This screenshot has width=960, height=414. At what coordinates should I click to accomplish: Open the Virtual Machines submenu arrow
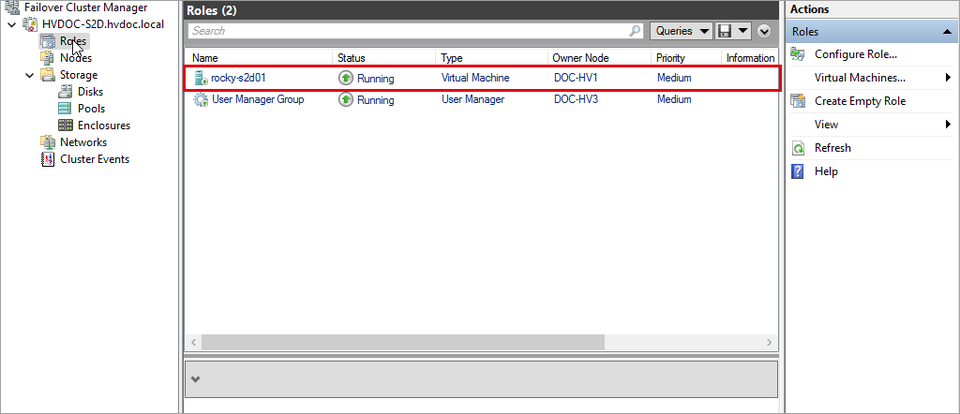coord(948,78)
